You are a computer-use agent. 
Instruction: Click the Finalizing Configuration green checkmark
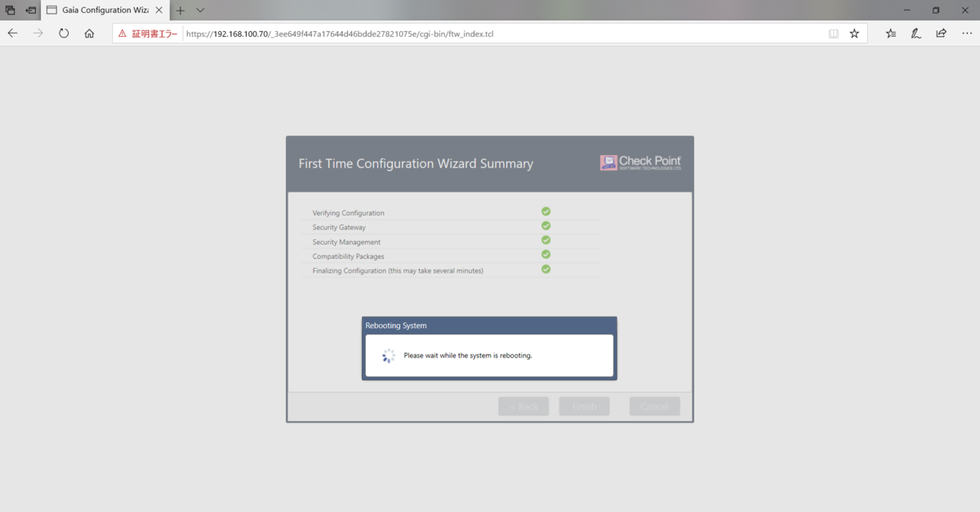tap(546, 269)
